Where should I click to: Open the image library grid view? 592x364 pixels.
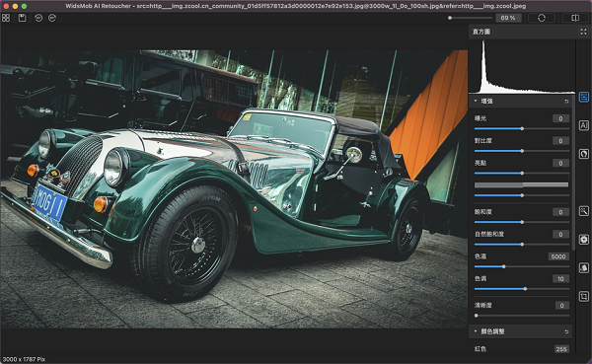(6, 18)
